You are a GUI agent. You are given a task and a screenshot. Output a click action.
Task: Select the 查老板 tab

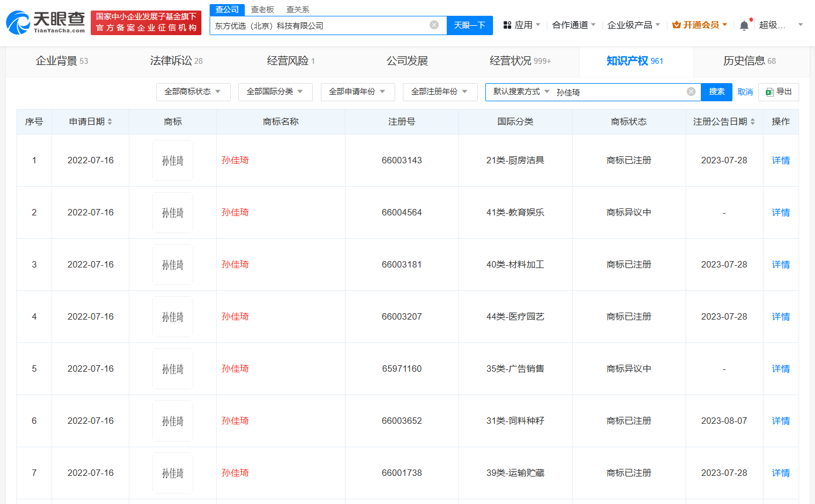(x=262, y=10)
